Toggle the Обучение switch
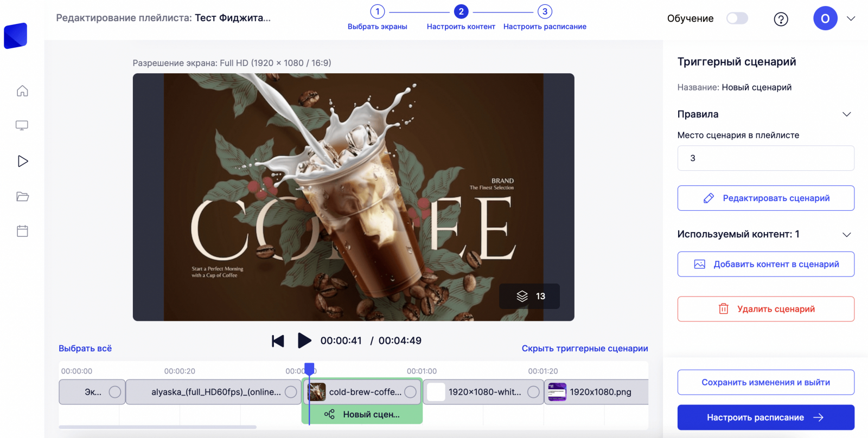Image resolution: width=868 pixels, height=438 pixels. click(737, 18)
